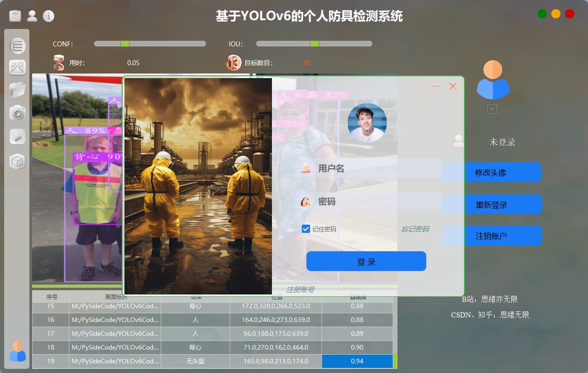Image resolution: width=588 pixels, height=373 pixels.
Task: Click the 重新登录 button
Action: [x=492, y=204]
